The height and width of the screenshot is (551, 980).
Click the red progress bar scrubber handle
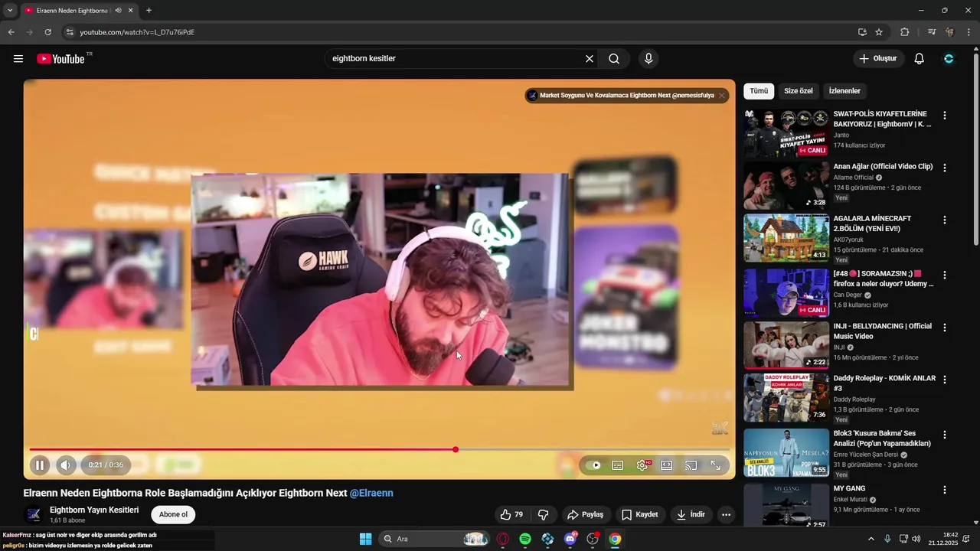[x=456, y=450]
